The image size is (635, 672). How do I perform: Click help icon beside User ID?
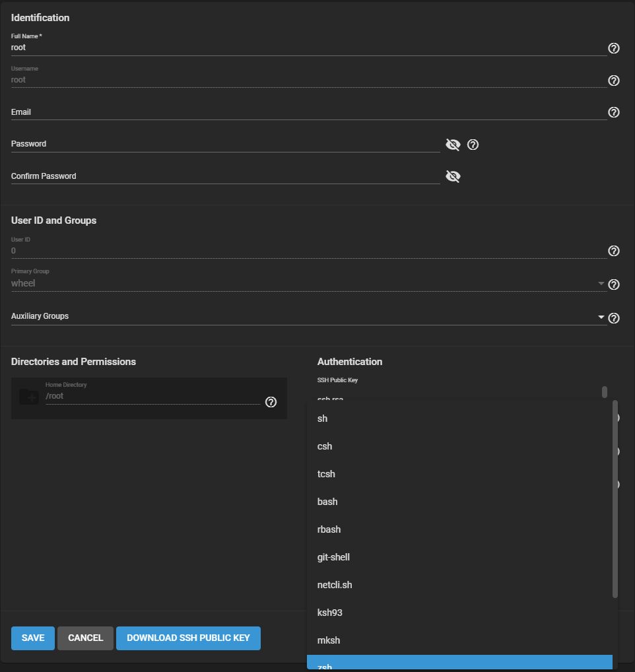[613, 251]
